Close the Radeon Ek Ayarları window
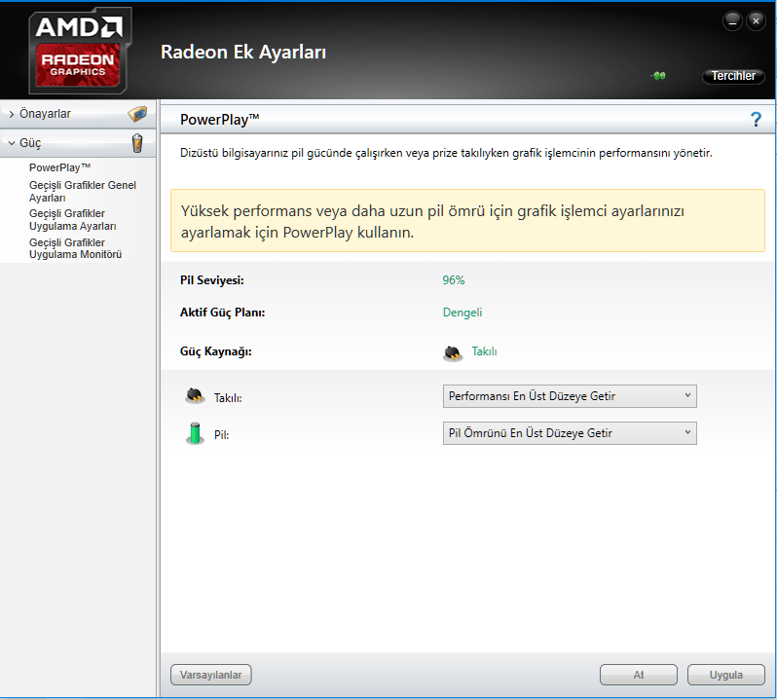 point(756,21)
